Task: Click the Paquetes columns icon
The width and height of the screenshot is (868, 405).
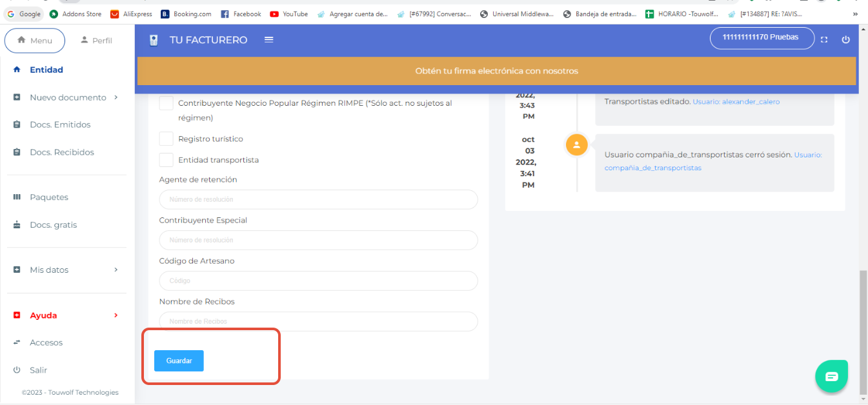Action: [17, 197]
